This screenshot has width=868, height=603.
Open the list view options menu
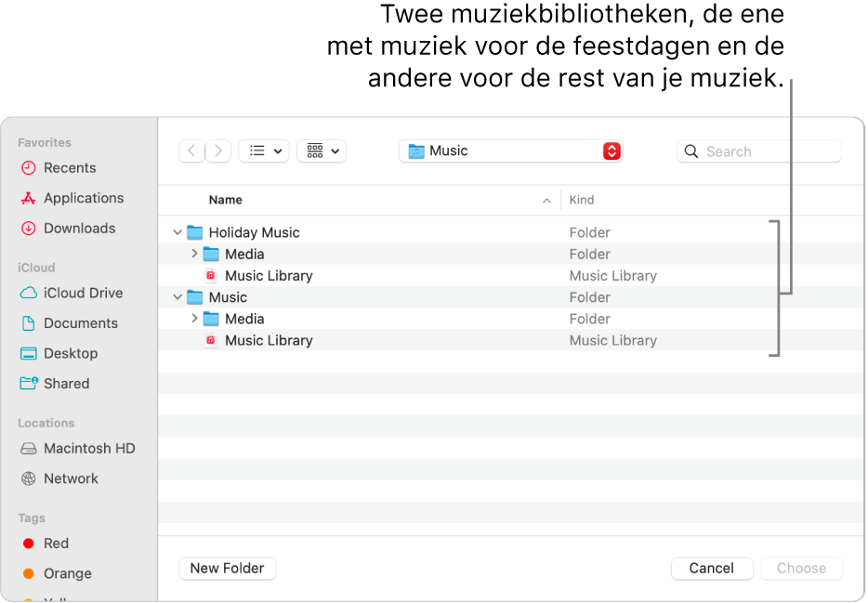tap(264, 151)
